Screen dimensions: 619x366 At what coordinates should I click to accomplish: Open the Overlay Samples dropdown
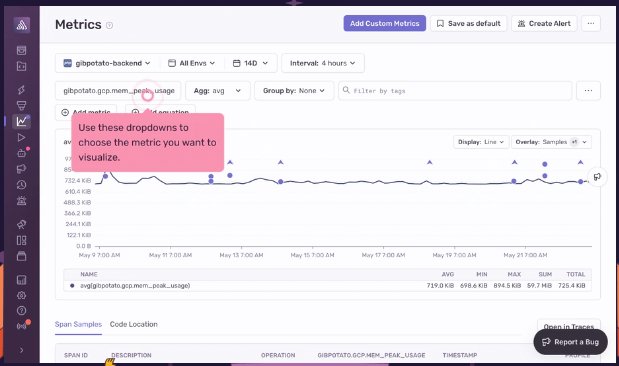coord(551,142)
